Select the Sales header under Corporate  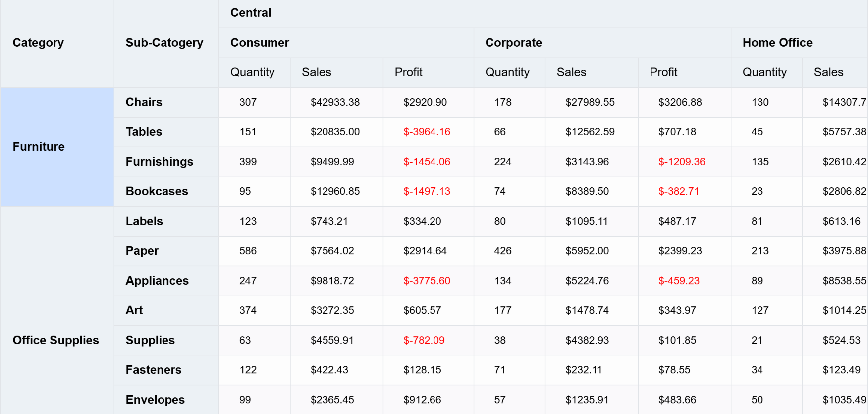tap(571, 72)
